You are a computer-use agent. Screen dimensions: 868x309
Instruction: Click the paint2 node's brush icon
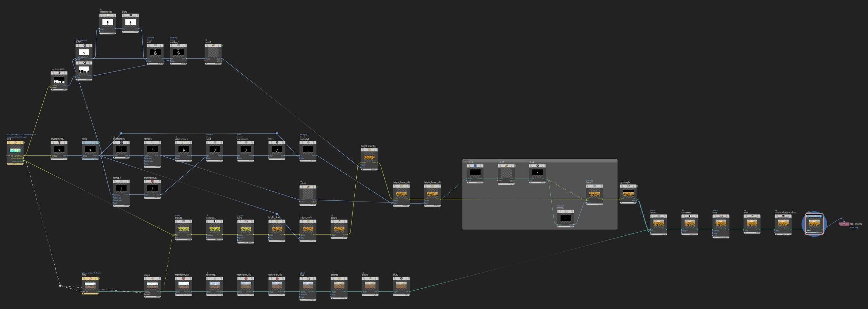[x=213, y=46]
